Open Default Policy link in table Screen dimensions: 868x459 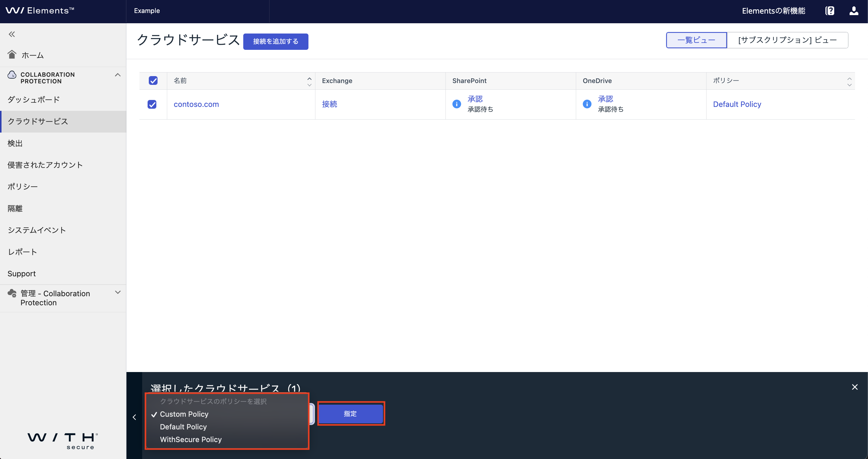tap(737, 104)
